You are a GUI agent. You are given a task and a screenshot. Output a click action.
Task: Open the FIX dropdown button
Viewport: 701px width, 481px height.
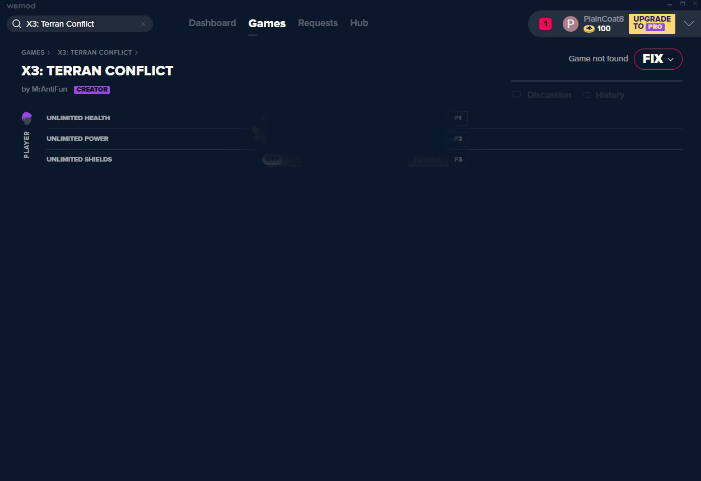point(658,59)
